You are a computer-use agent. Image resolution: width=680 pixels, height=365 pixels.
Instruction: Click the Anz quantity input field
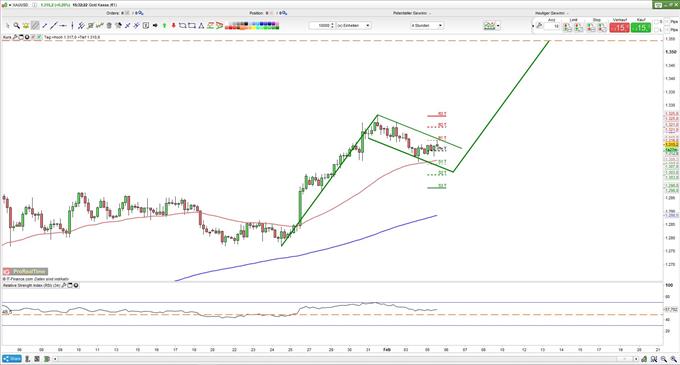[552, 26]
